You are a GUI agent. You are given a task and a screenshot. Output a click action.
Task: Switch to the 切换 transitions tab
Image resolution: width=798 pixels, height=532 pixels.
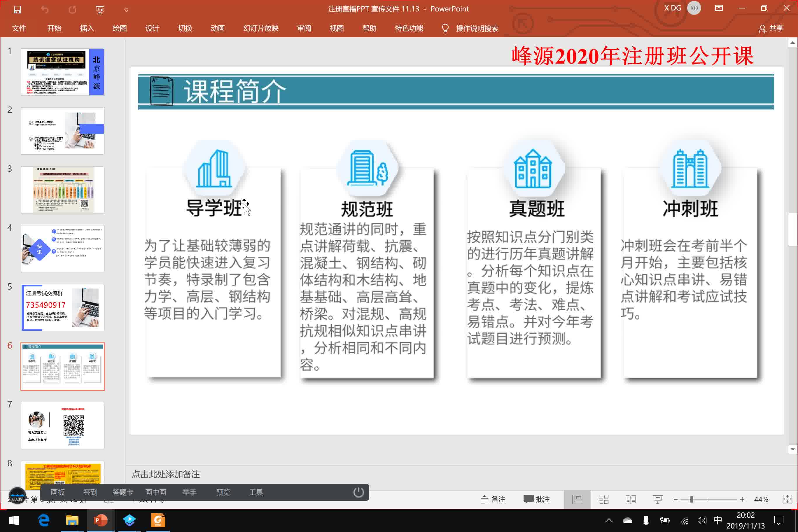(x=185, y=29)
